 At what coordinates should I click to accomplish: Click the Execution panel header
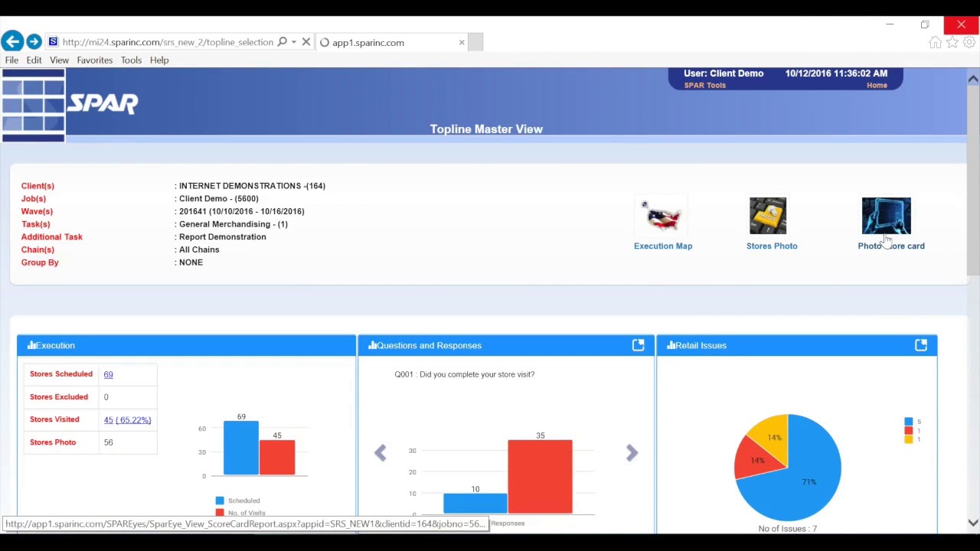pyautogui.click(x=186, y=346)
